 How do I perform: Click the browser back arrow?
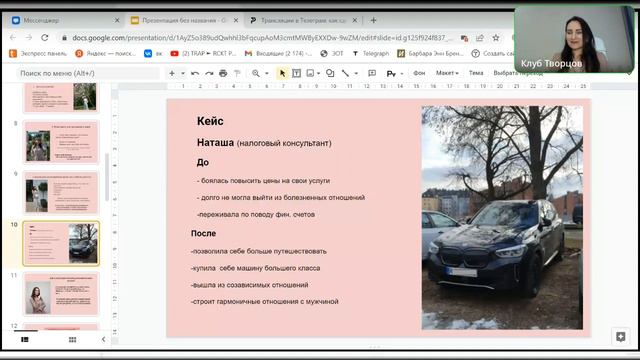point(13,38)
